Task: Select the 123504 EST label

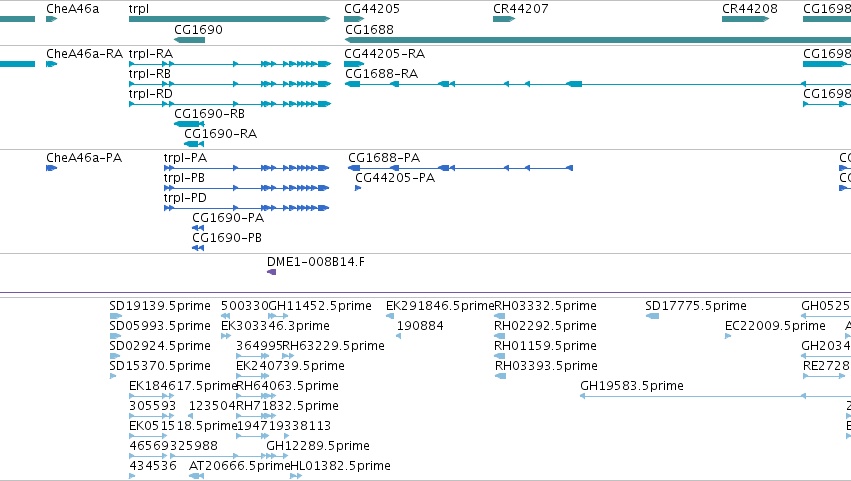Action: click(x=212, y=406)
